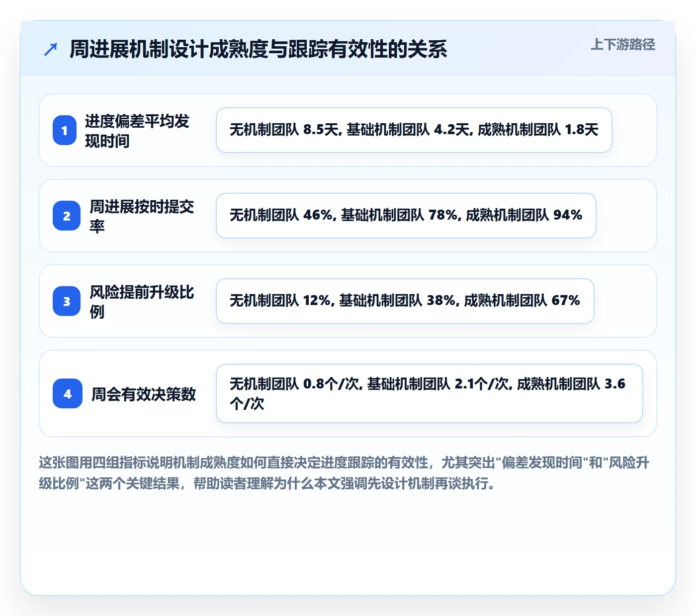Image resolution: width=696 pixels, height=616 pixels.
Task: Click the value box starting 无机制团队 8.5天
Action: [x=414, y=130]
